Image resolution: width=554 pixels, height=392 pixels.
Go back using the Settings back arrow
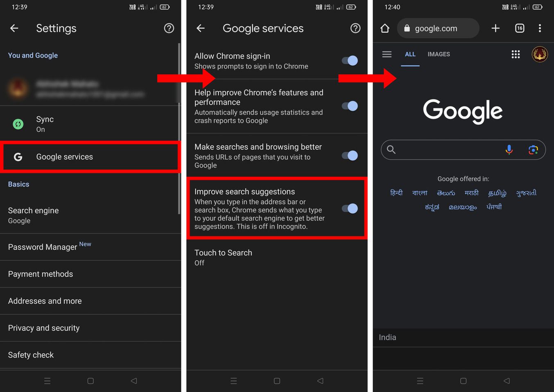pos(14,28)
